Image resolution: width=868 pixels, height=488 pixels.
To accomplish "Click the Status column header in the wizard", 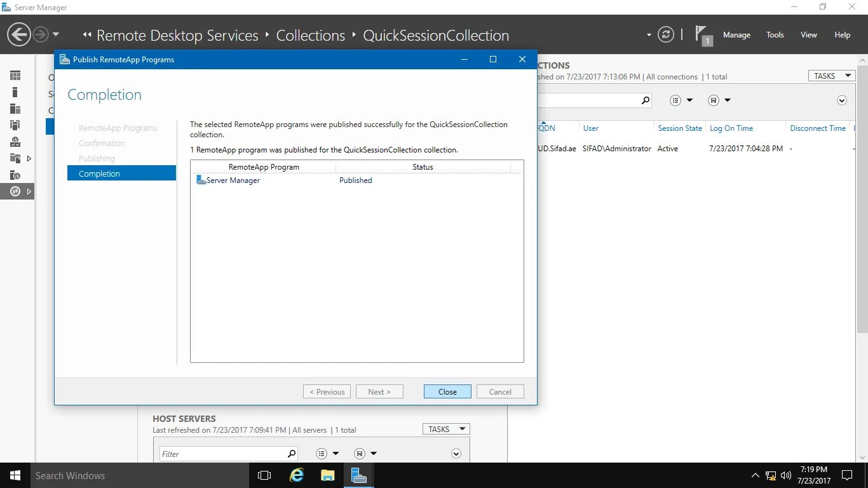I will click(x=423, y=167).
